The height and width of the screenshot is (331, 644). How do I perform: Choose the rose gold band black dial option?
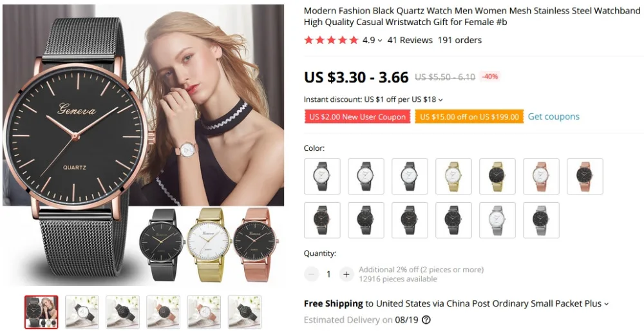click(x=585, y=176)
